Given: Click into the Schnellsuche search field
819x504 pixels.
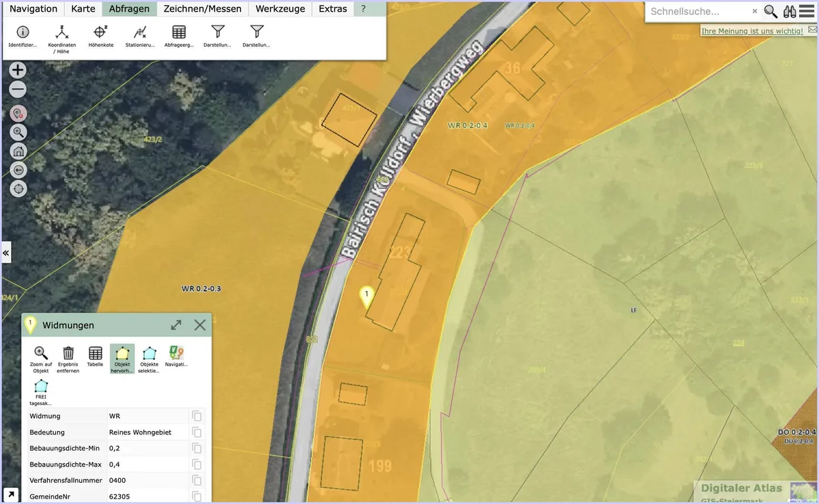Looking at the screenshot, I should (698, 12).
